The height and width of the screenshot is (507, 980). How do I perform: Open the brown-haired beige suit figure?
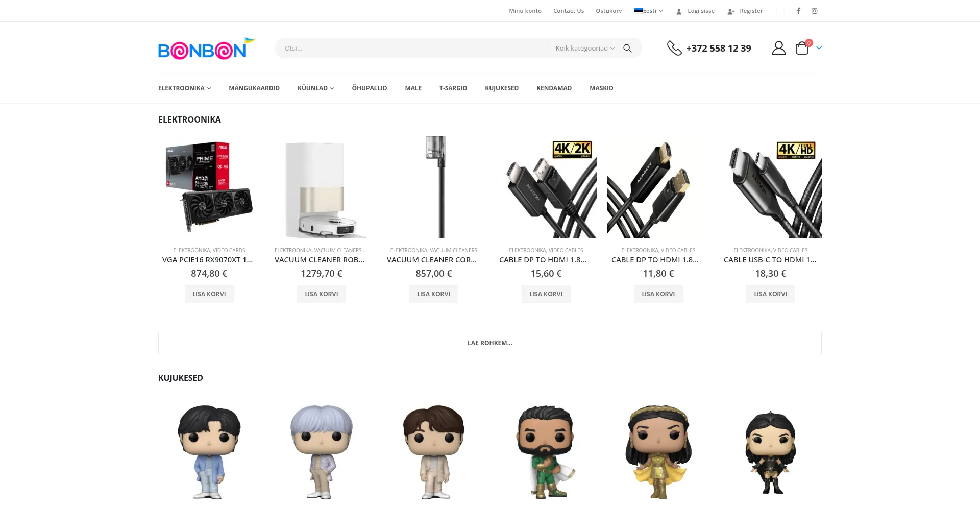[434, 452]
